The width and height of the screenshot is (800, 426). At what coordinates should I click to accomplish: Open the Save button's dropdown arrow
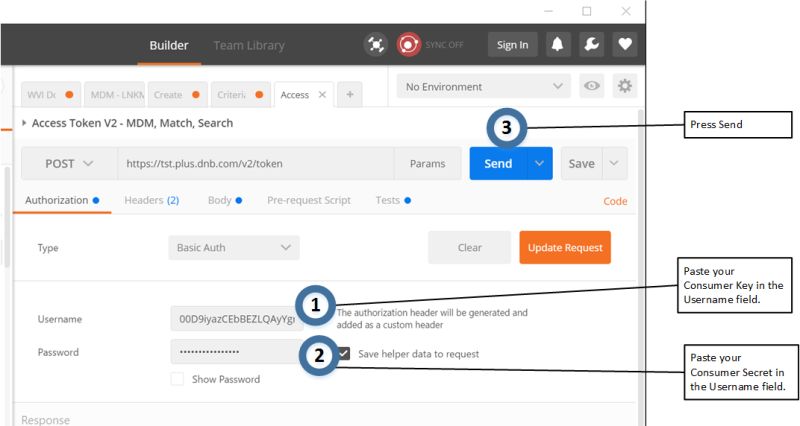point(614,164)
